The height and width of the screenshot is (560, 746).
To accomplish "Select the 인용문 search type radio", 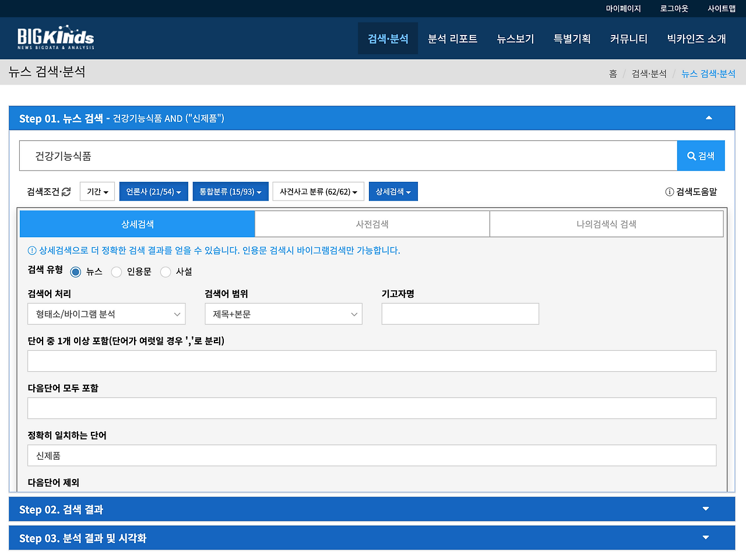I will (116, 272).
